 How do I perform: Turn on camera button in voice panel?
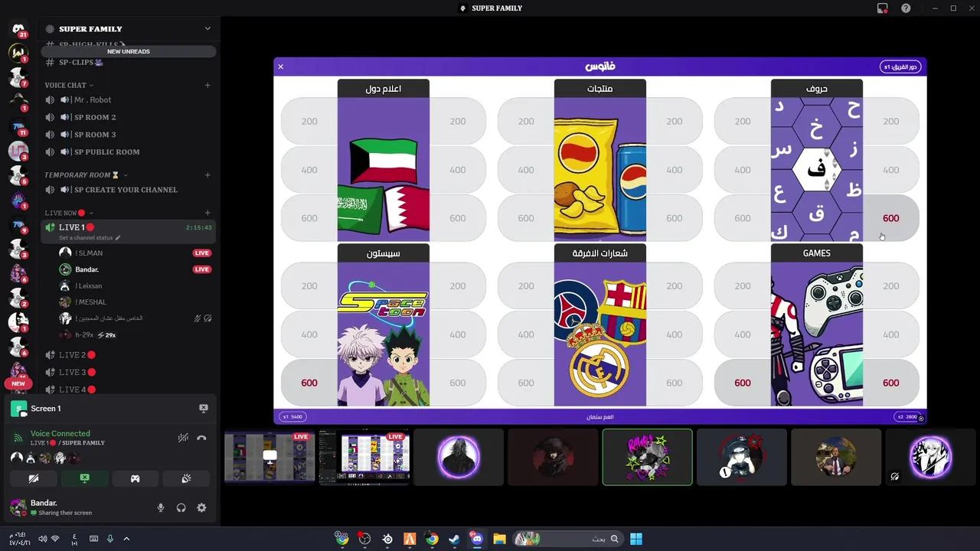34,478
